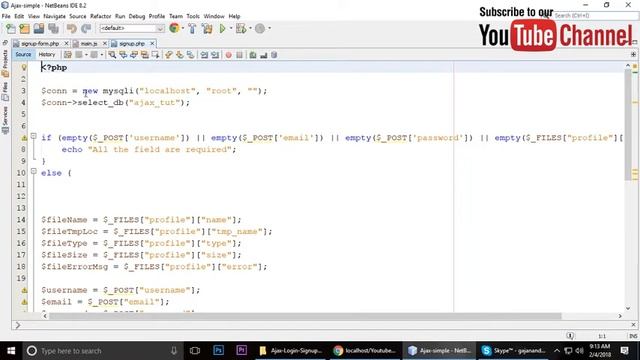The height and width of the screenshot is (360, 640).
Task: Open the Debug Project dropdown arrow
Action: [x=250, y=29]
